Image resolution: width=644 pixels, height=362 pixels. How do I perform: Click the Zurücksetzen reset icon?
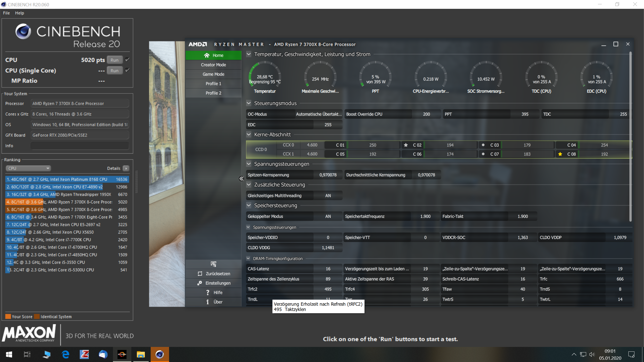[199, 274]
